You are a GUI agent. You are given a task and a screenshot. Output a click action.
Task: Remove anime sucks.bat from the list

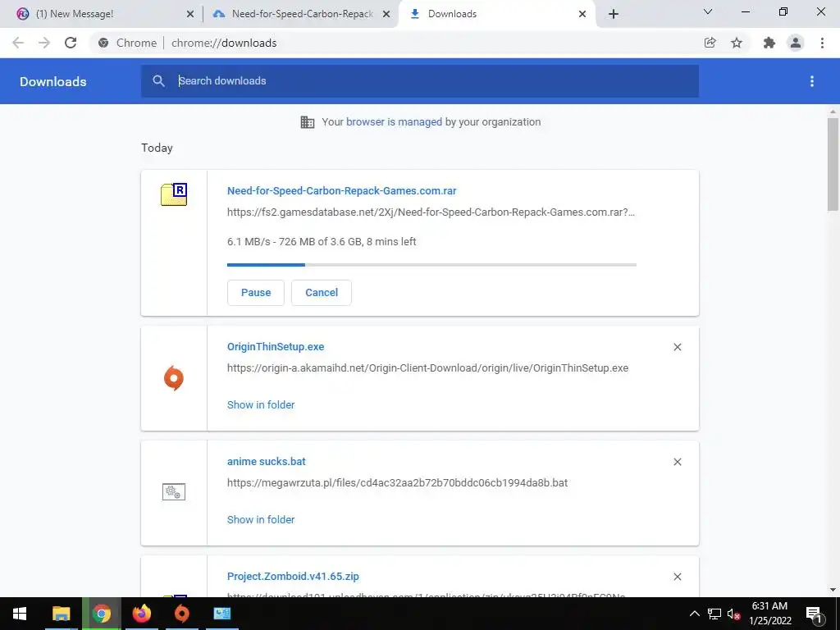[x=677, y=462]
